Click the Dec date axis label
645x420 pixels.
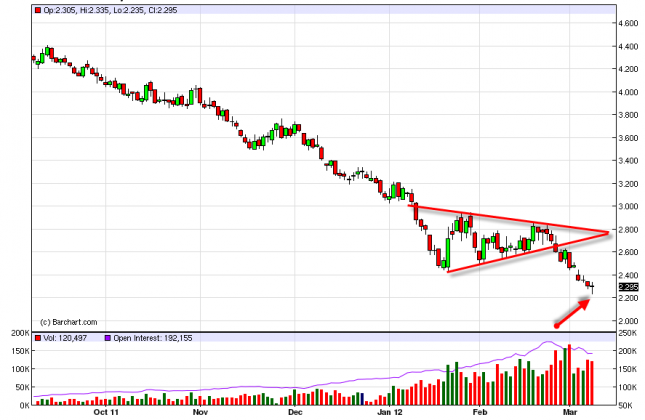coord(295,411)
